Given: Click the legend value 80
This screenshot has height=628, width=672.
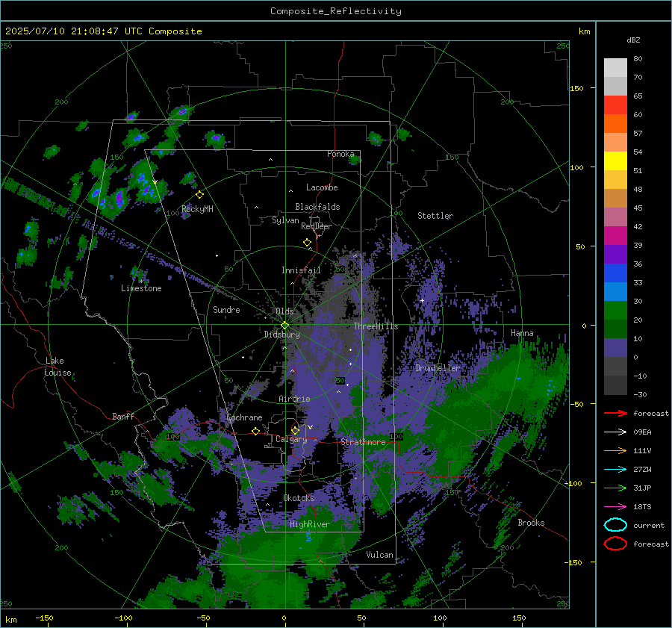Looking at the screenshot, I should click(x=638, y=59).
